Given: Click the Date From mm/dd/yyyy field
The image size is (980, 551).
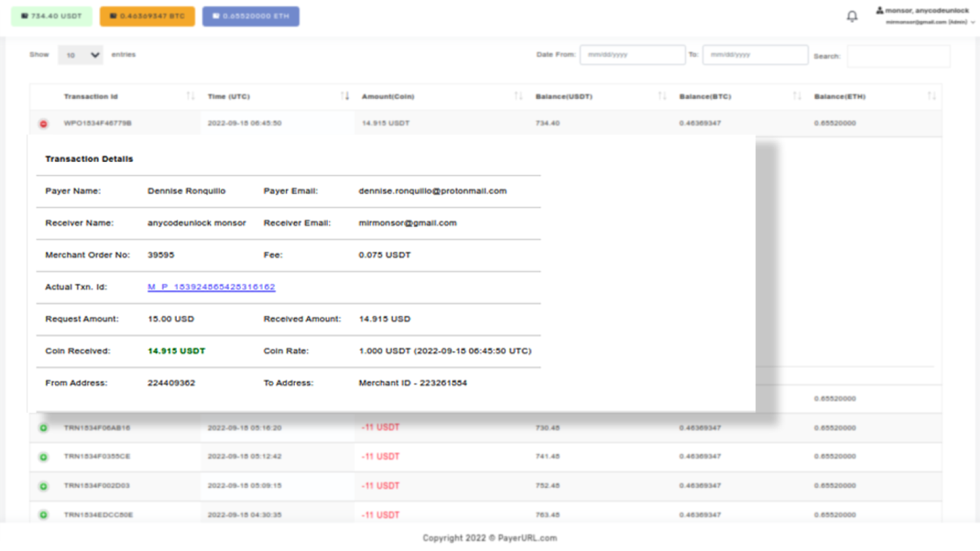Looking at the screenshot, I should tap(632, 55).
